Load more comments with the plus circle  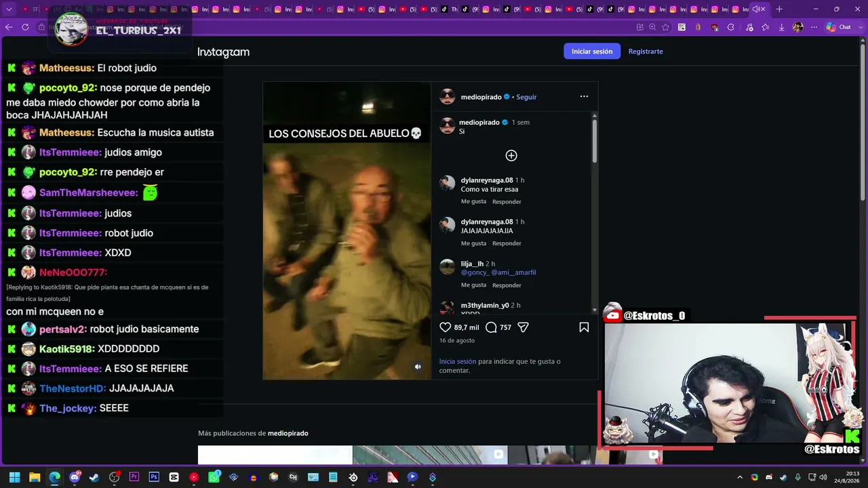[x=511, y=156]
